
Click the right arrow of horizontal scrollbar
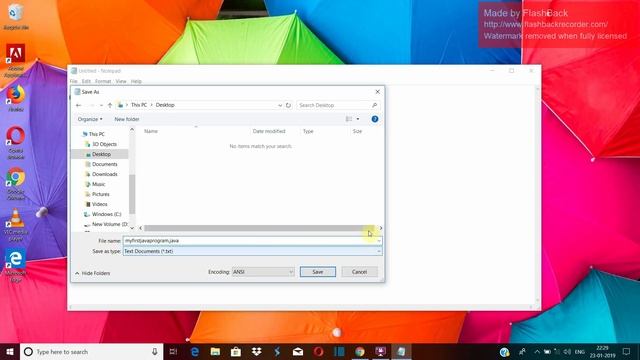(380, 228)
